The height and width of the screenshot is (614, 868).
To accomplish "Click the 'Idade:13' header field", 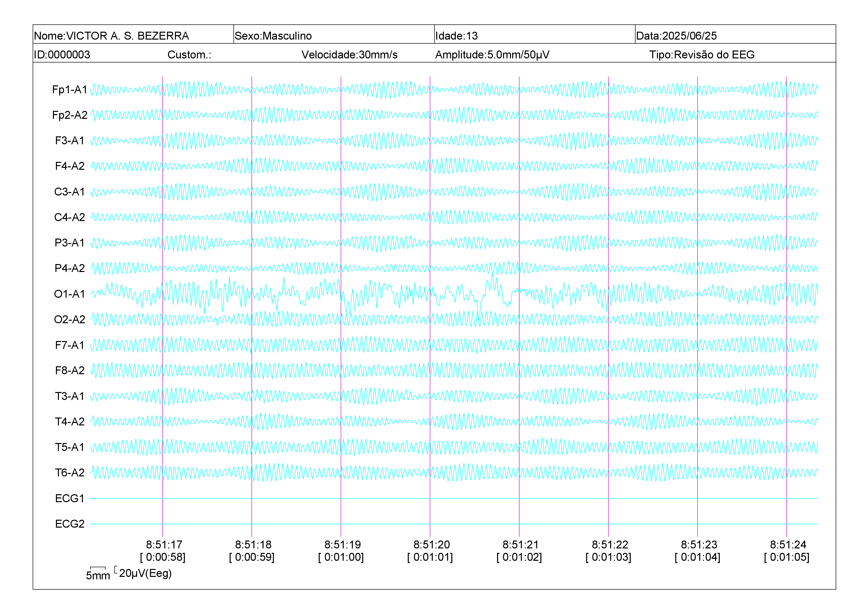I will (x=456, y=36).
